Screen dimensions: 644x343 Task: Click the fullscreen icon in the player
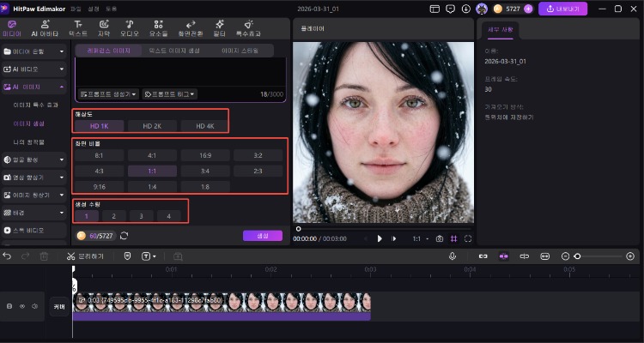click(x=468, y=238)
